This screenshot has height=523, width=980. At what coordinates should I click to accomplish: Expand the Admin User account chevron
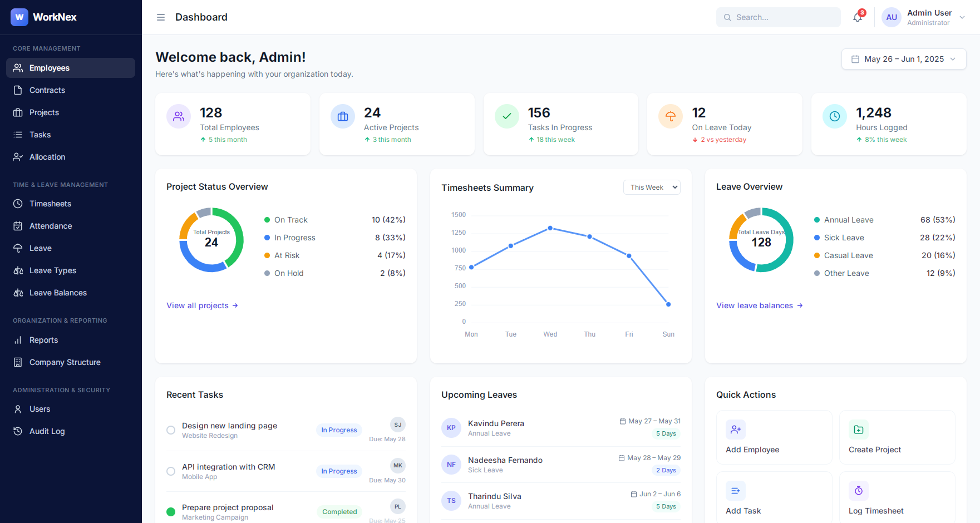pyautogui.click(x=962, y=17)
